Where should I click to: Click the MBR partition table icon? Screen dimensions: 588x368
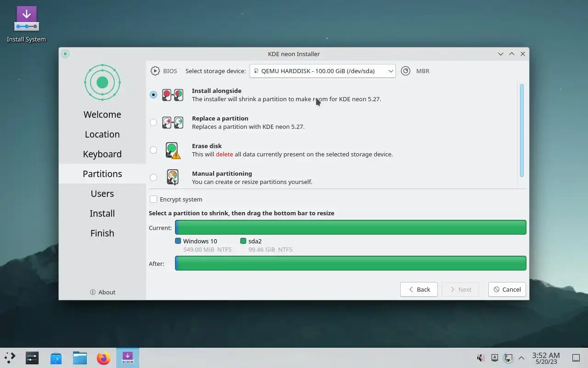pyautogui.click(x=406, y=71)
